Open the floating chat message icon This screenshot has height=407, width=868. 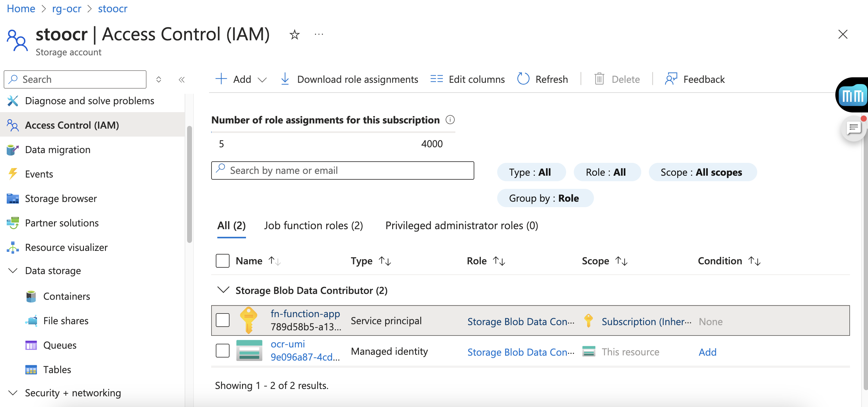click(854, 129)
